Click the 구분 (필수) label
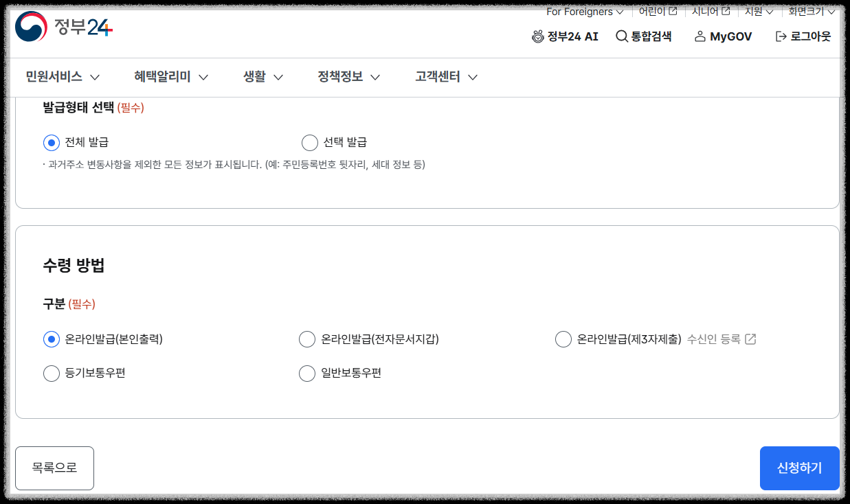This screenshot has width=850, height=504. [69, 303]
